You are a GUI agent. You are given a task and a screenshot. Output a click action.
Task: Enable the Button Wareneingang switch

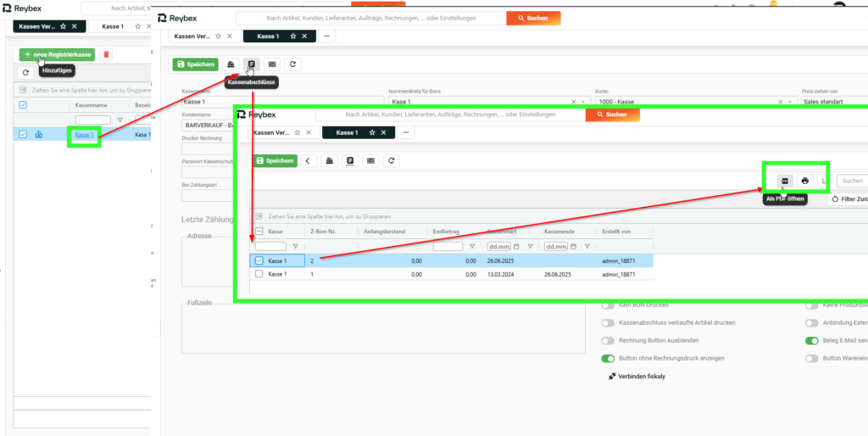(x=811, y=359)
